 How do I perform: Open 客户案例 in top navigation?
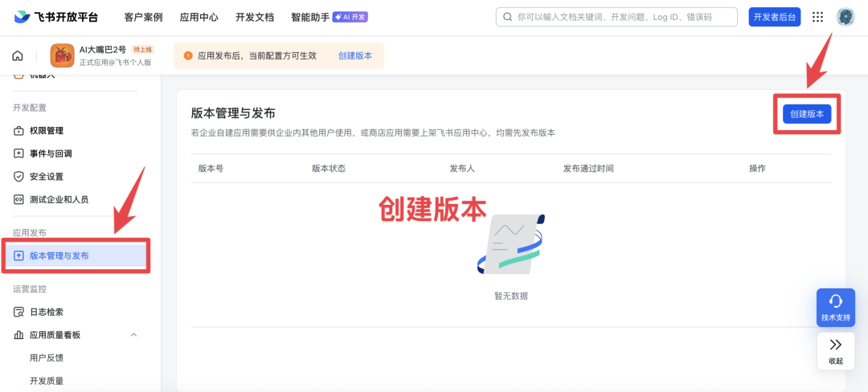[x=143, y=17]
